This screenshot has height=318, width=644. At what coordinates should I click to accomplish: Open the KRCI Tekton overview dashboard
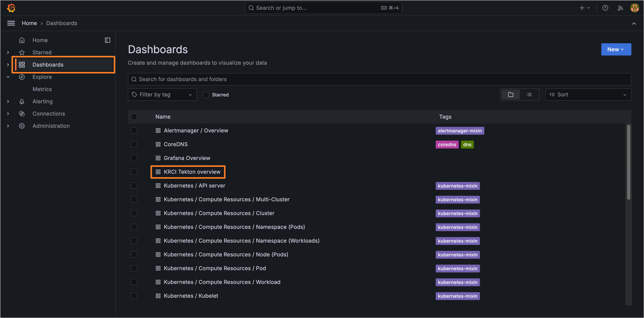[192, 172]
